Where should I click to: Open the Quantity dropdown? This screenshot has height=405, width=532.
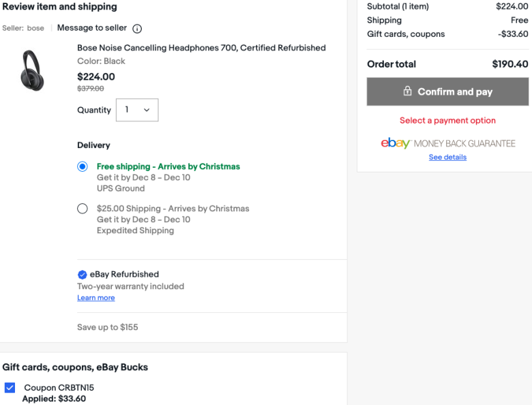137,110
